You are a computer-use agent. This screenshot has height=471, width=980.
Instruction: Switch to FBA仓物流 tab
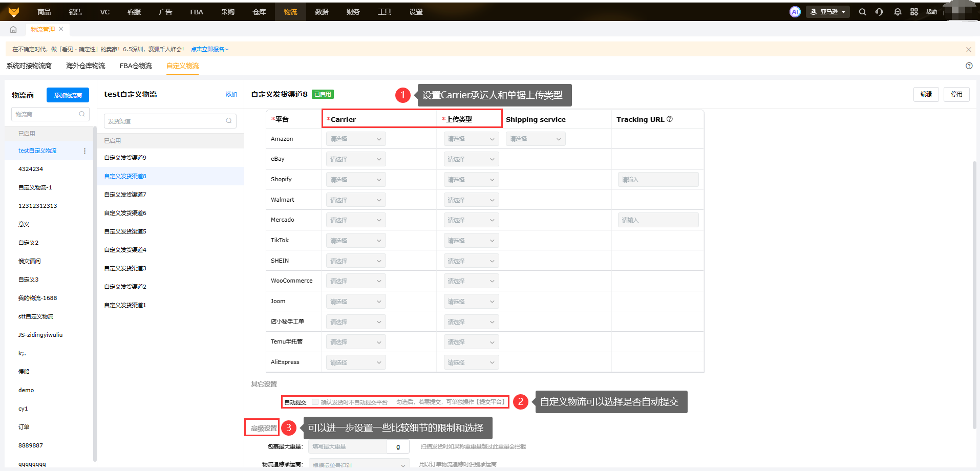click(136, 66)
